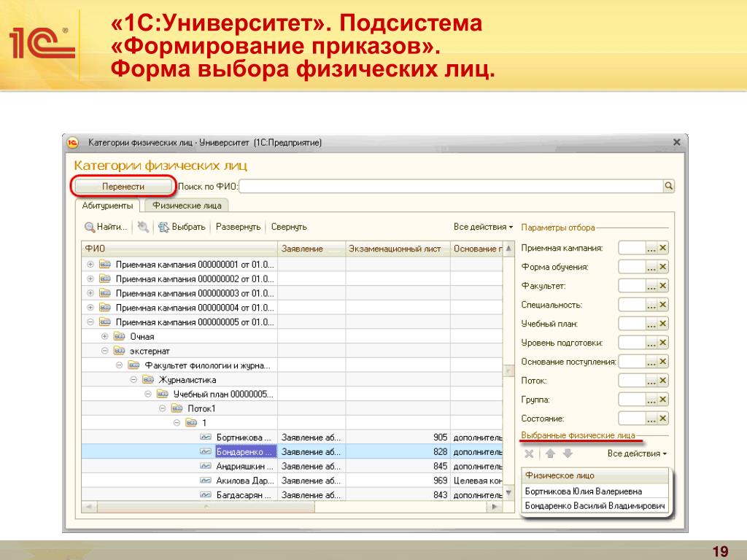
Task: Clear the Приемная кампания filter
Action: point(662,248)
